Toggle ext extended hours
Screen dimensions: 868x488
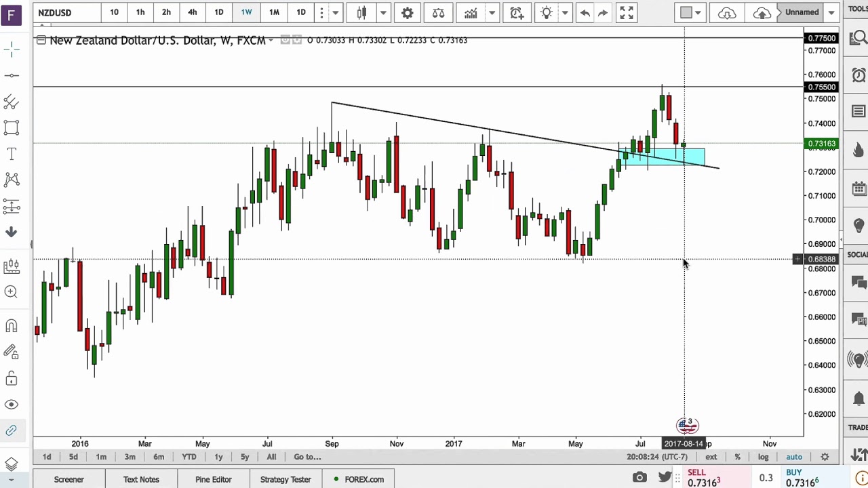pyautogui.click(x=711, y=457)
